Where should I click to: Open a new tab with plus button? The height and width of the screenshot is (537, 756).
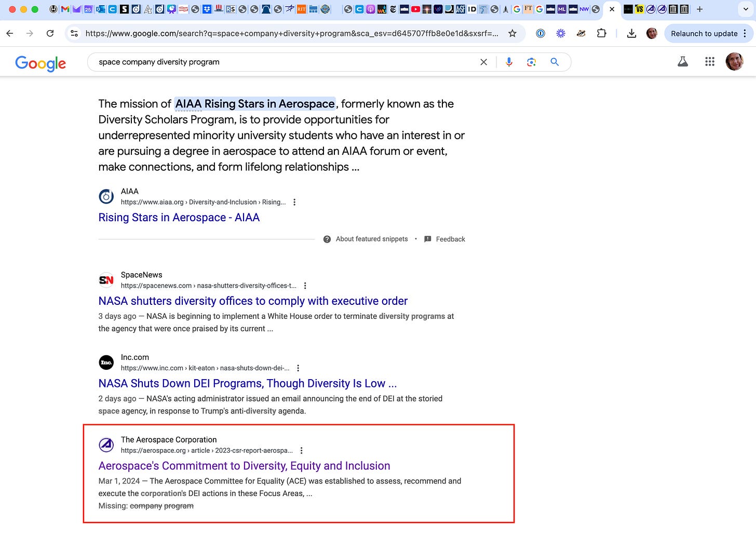click(699, 9)
